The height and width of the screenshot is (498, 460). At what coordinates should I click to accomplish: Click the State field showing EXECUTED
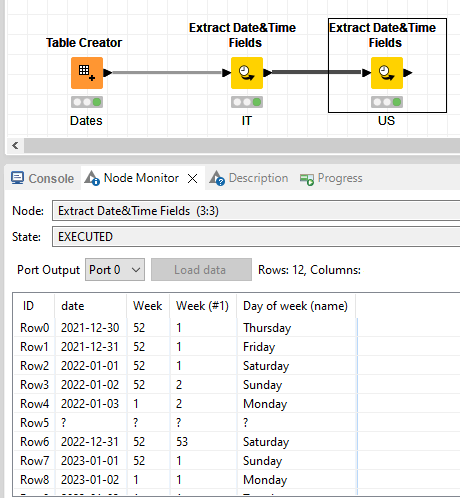click(256, 237)
